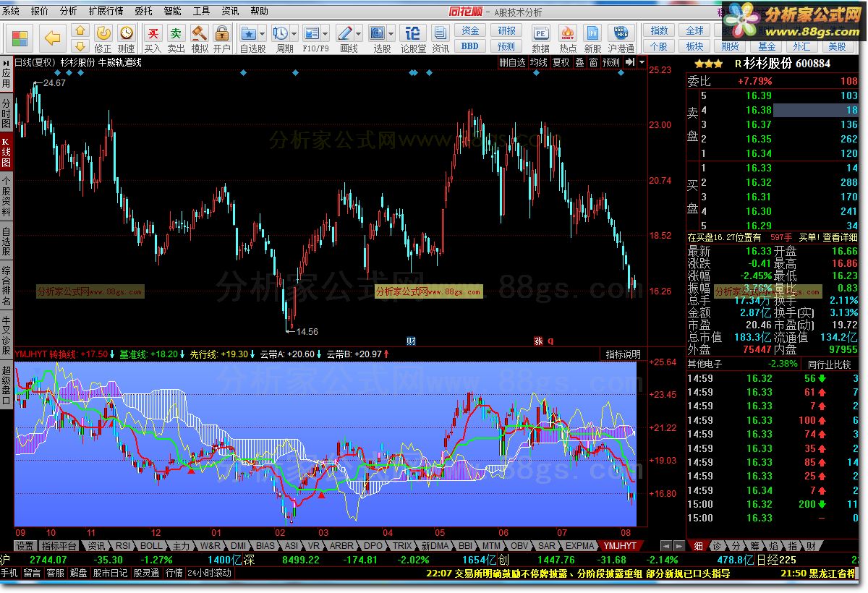868x593 pixels.
Task: Open the 系统 menu
Action: [11, 11]
